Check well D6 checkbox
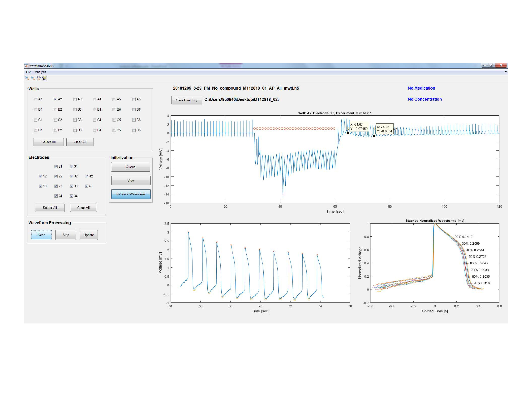Image resolution: width=532 pixels, height=411 pixels. point(134,130)
